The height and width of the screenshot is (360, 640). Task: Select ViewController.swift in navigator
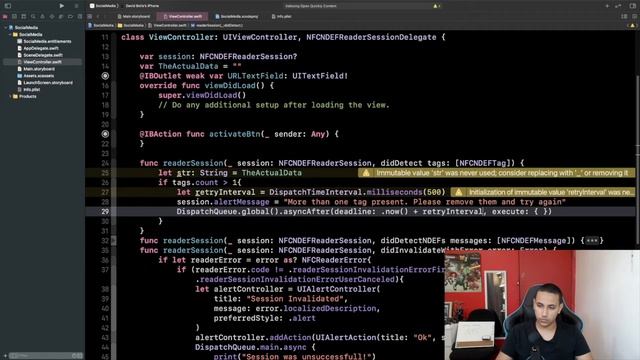[x=42, y=62]
